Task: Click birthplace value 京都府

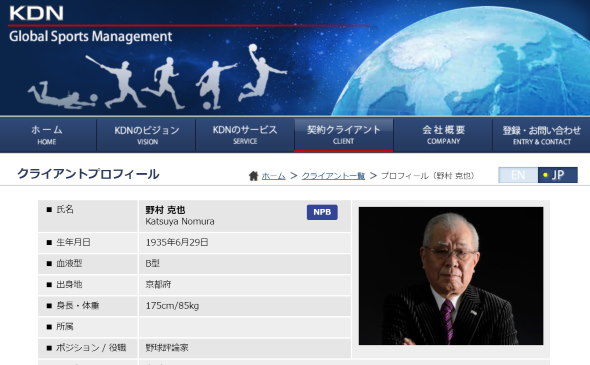Action: pos(158,284)
